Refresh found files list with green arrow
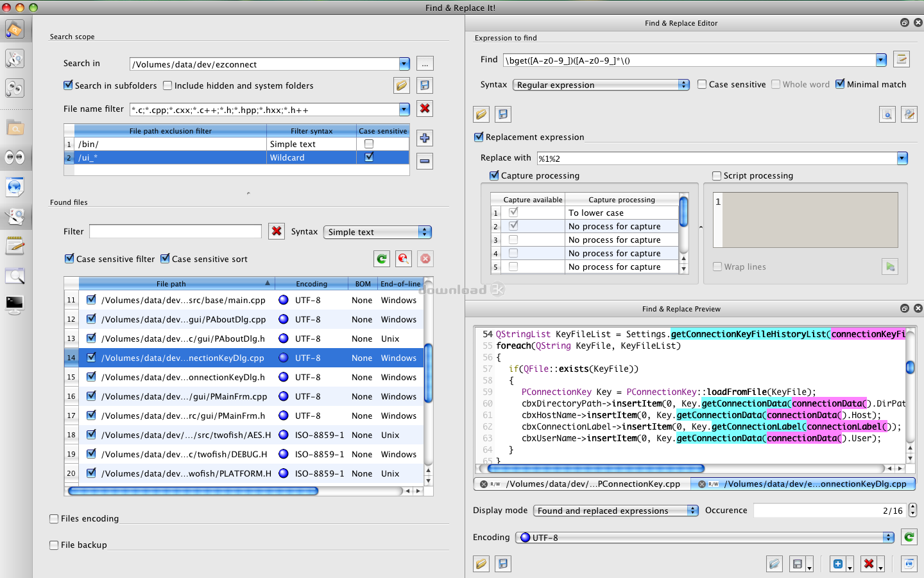 point(382,259)
